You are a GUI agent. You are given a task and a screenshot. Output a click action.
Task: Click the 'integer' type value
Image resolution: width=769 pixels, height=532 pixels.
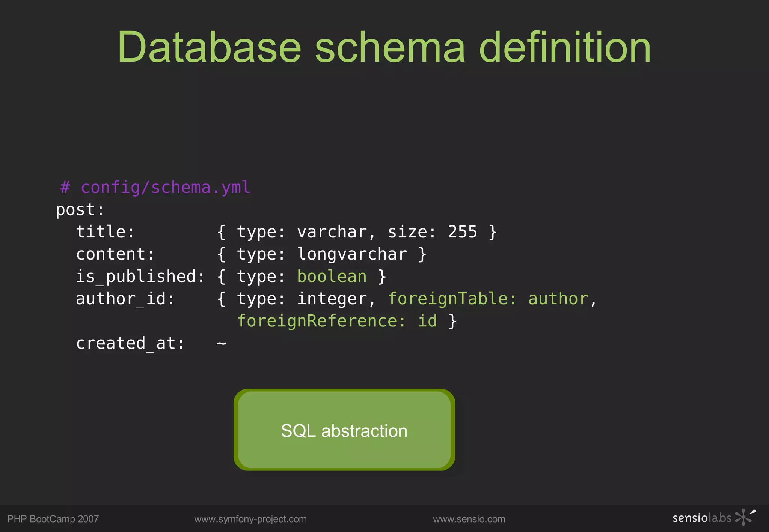[x=332, y=299]
